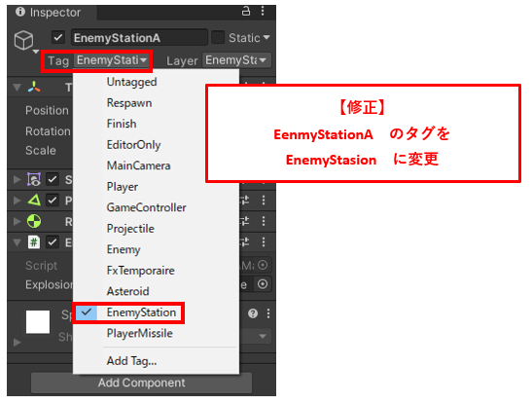This screenshot has height=404, width=532.
Task: Click the white material preview swatch
Action: tap(38, 322)
